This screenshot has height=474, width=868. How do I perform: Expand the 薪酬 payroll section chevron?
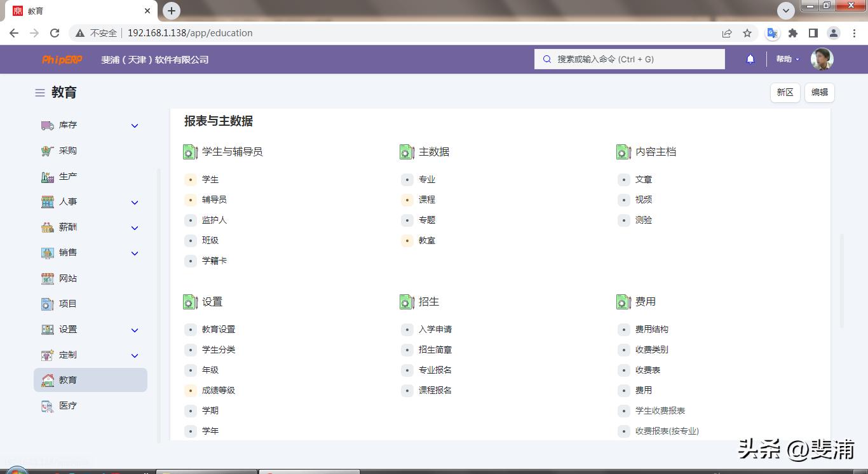point(134,227)
